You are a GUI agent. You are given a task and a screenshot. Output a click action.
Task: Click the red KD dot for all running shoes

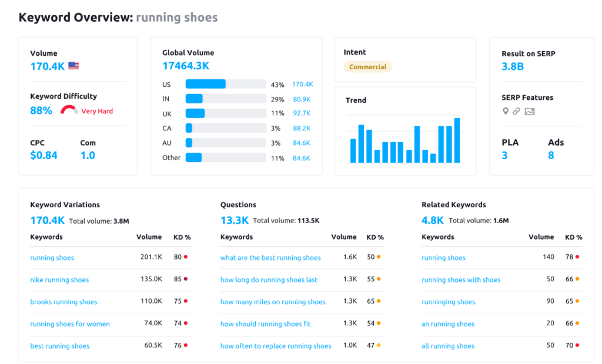coord(577,345)
